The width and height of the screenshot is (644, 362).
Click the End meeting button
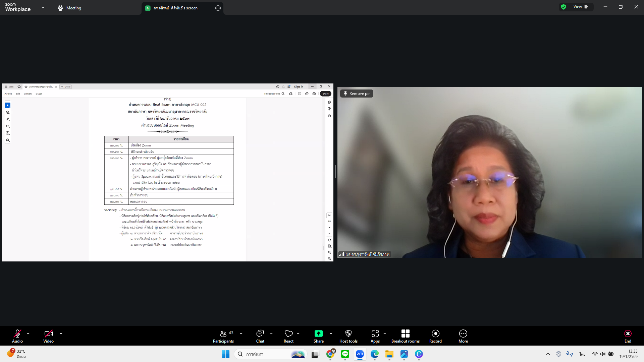pos(628,336)
